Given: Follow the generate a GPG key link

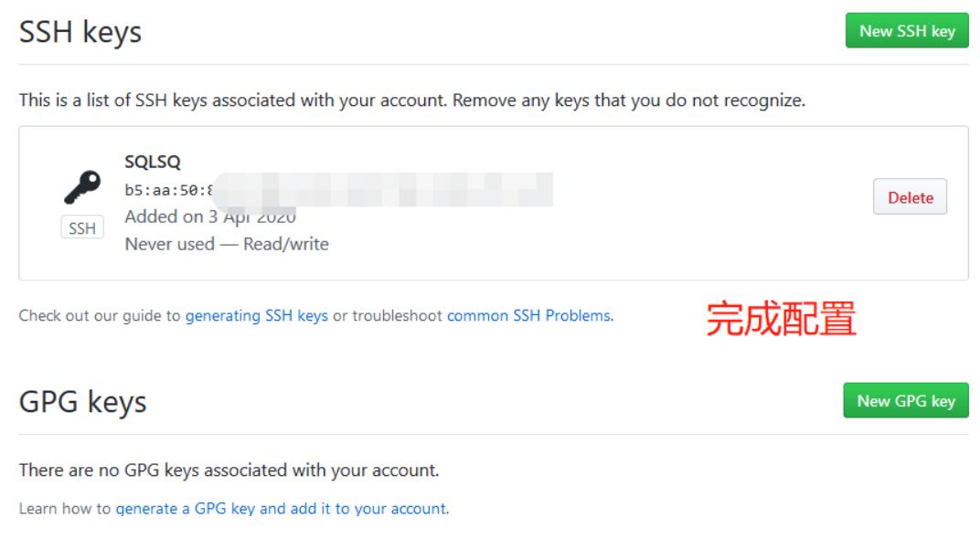Looking at the screenshot, I should (282, 509).
